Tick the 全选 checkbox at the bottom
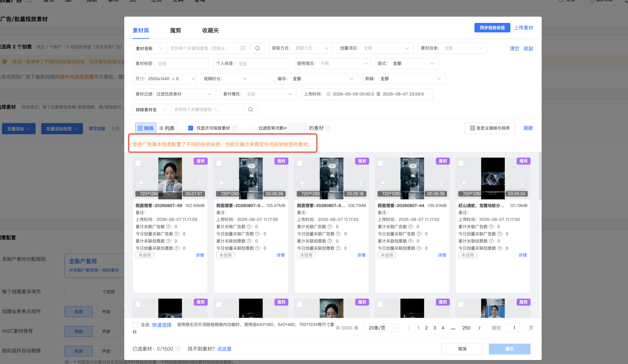The height and width of the screenshot is (364, 628). click(135, 325)
